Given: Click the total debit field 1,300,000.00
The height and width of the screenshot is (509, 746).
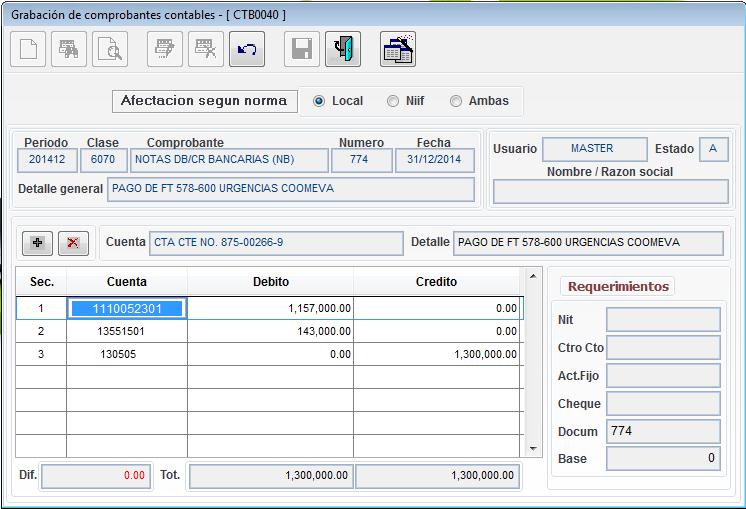Looking at the screenshot, I should pyautogui.click(x=271, y=476).
